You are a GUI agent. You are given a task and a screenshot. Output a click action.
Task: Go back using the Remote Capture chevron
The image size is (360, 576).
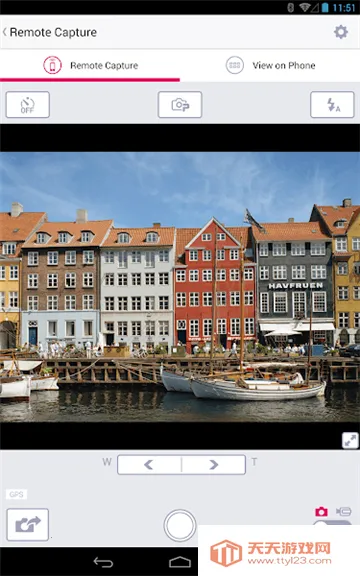pos(5,32)
